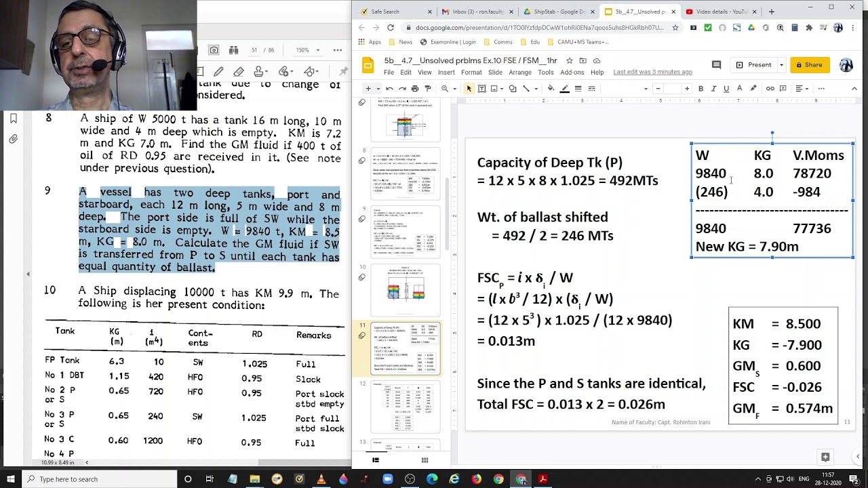Image resolution: width=868 pixels, height=488 pixels.
Task: Open 'Last edit was 3 minutes ago' link
Action: [x=652, y=73]
